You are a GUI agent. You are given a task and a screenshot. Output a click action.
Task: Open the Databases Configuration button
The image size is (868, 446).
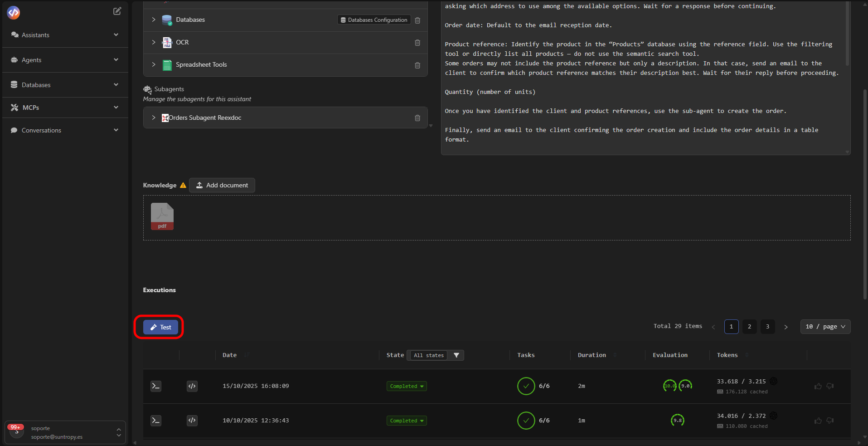[374, 20]
